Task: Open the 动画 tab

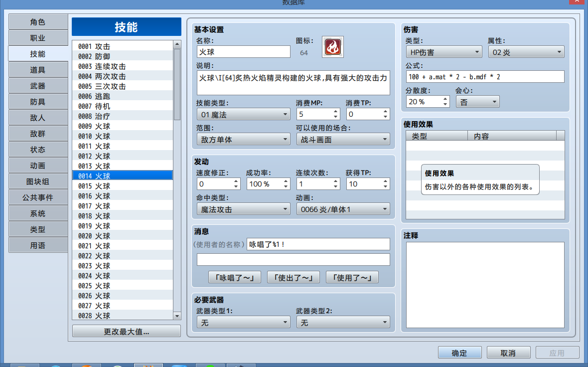Action: click(x=38, y=166)
